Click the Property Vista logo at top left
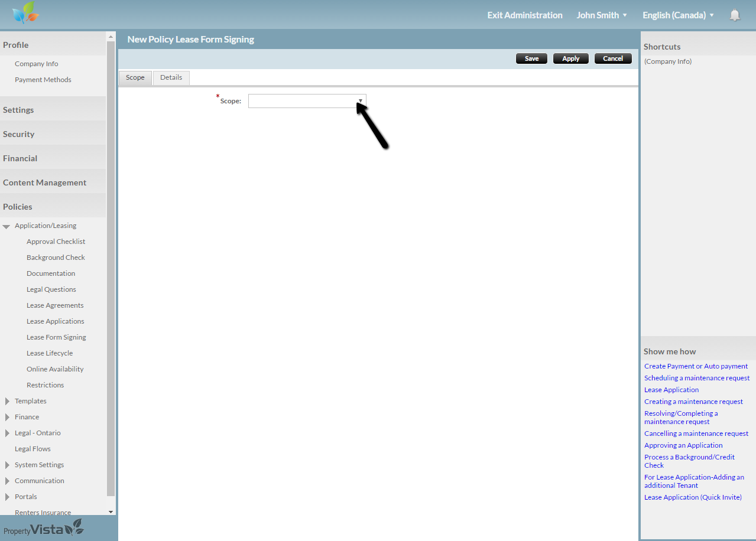This screenshot has width=756, height=541. point(25,13)
